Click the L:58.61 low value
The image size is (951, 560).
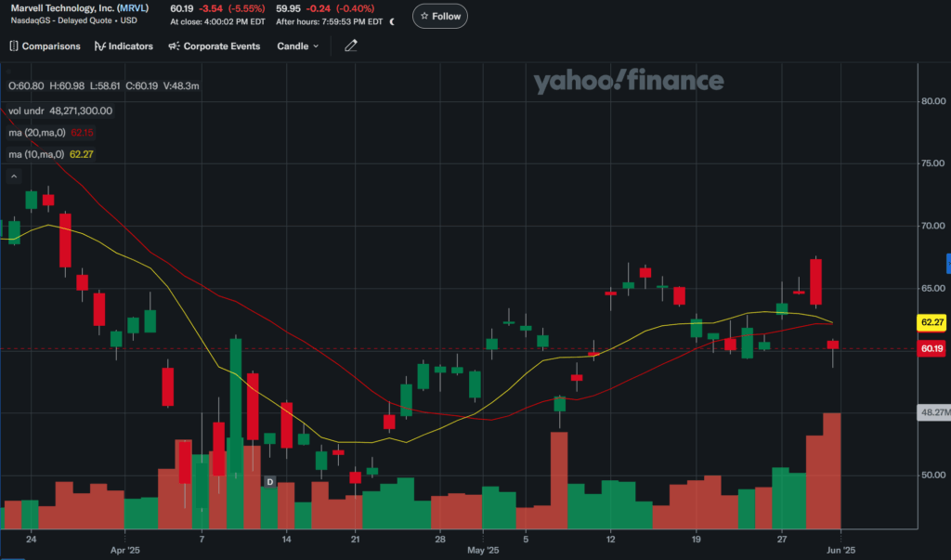coord(105,86)
